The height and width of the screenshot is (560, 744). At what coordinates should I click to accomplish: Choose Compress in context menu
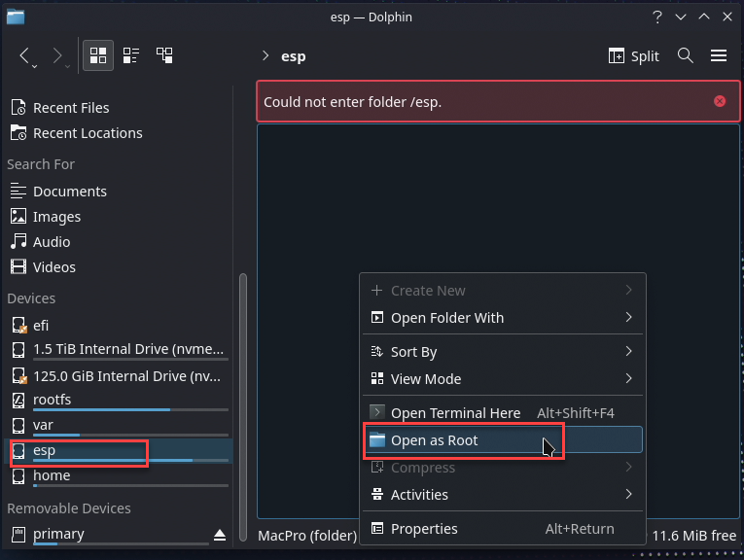pyautogui.click(x=503, y=467)
